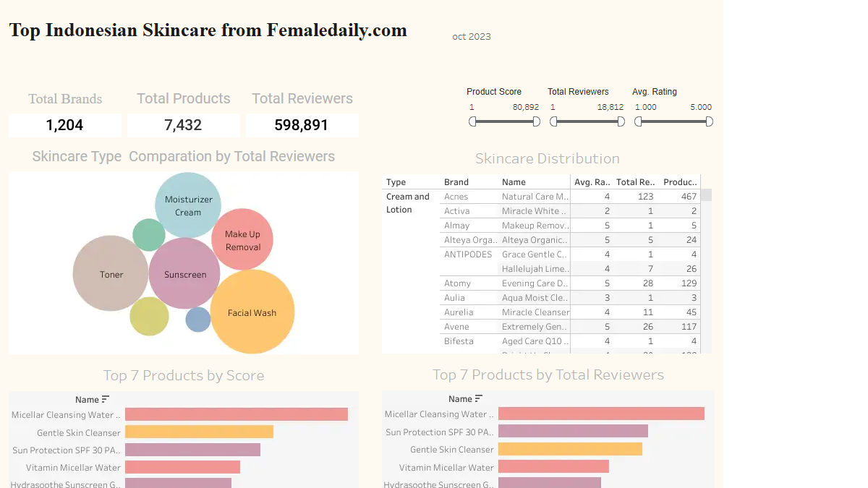Select the ANTIPODES brand cell
The height and width of the screenshot is (488, 868).
tap(468, 254)
